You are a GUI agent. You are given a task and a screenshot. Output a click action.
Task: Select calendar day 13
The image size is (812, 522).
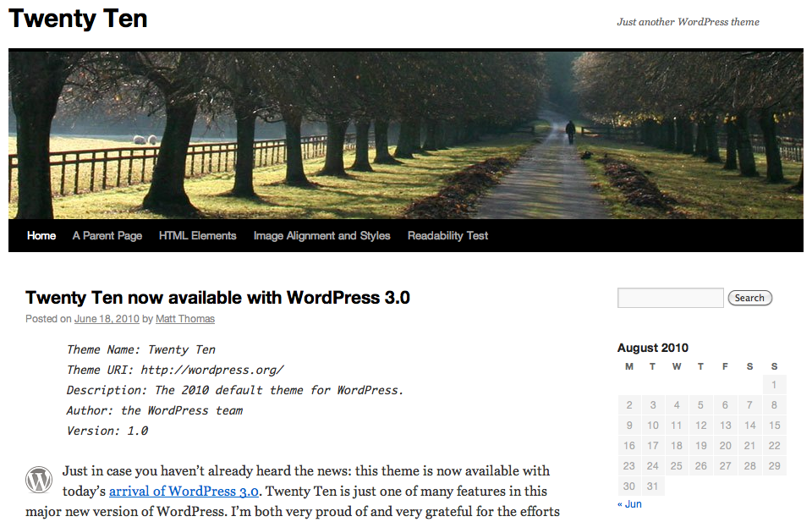point(726,426)
